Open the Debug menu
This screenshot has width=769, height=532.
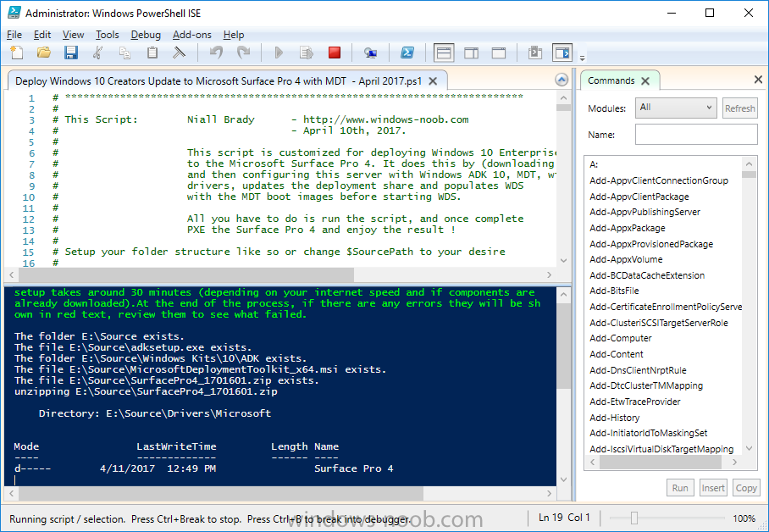146,35
